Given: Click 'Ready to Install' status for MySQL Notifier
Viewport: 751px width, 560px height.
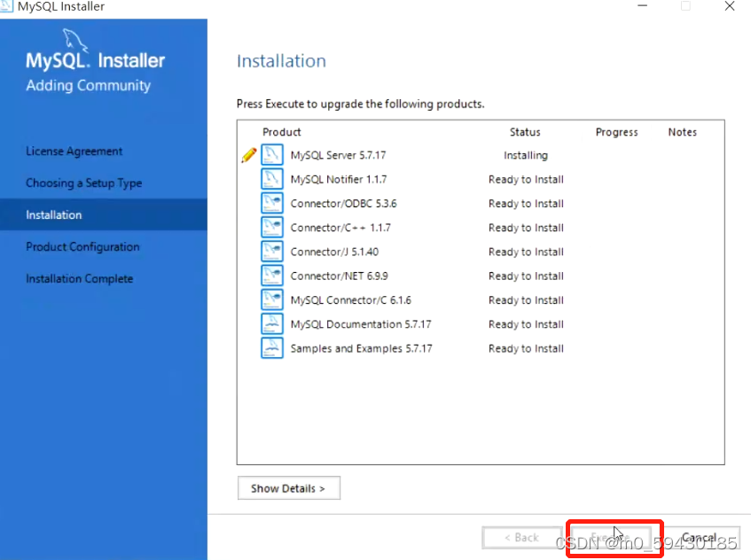Looking at the screenshot, I should click(526, 180).
